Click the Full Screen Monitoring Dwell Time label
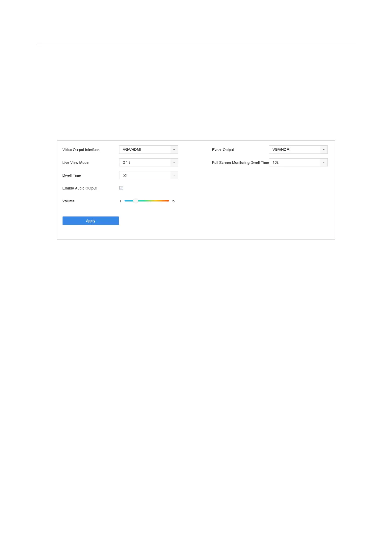This screenshot has height=554, width=392. click(x=240, y=163)
